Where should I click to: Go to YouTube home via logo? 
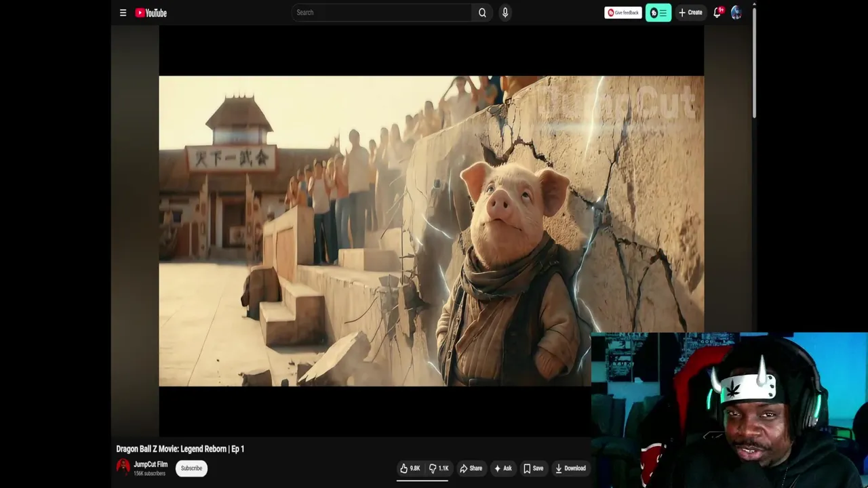(x=151, y=12)
